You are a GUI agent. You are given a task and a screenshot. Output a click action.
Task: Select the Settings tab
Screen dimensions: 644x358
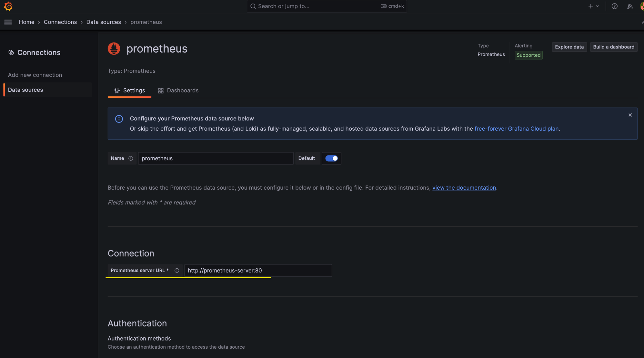[x=129, y=91]
